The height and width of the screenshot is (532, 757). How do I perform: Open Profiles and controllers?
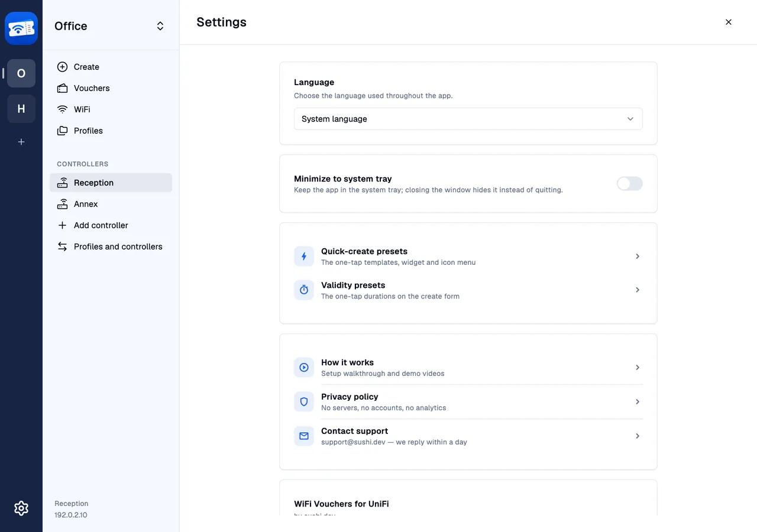point(111,246)
